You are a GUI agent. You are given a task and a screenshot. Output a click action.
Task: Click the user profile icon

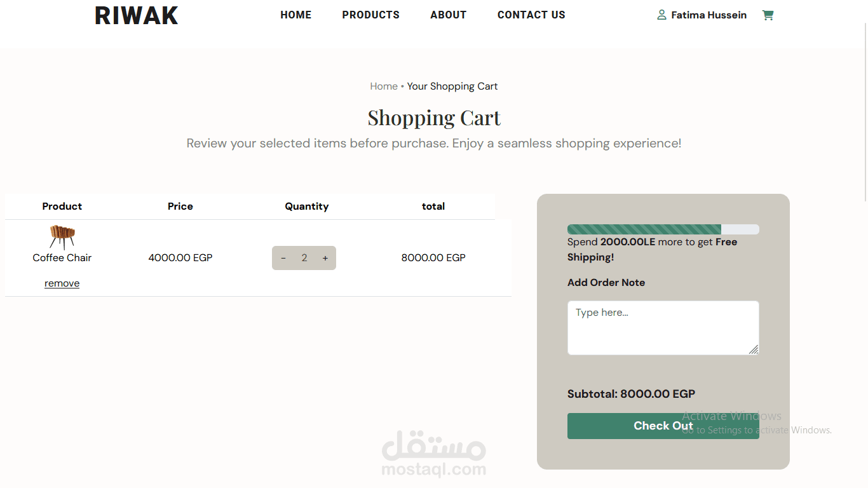pyautogui.click(x=661, y=15)
